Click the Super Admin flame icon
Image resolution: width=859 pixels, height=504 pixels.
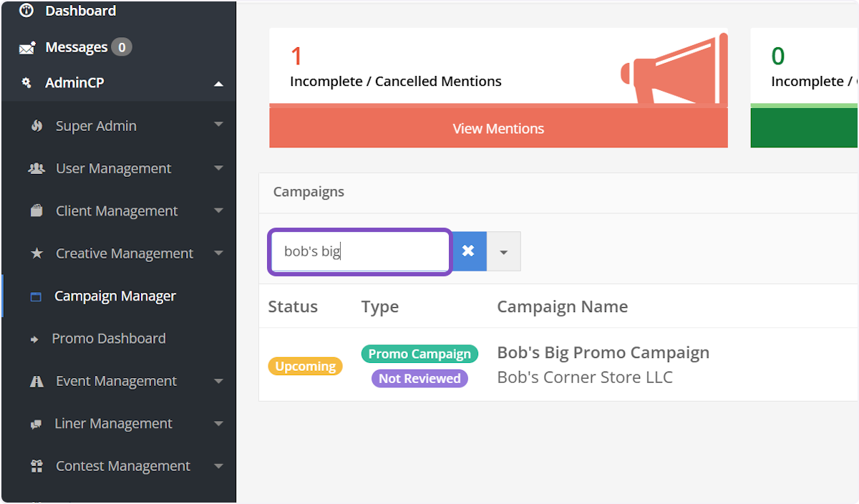pyautogui.click(x=37, y=125)
